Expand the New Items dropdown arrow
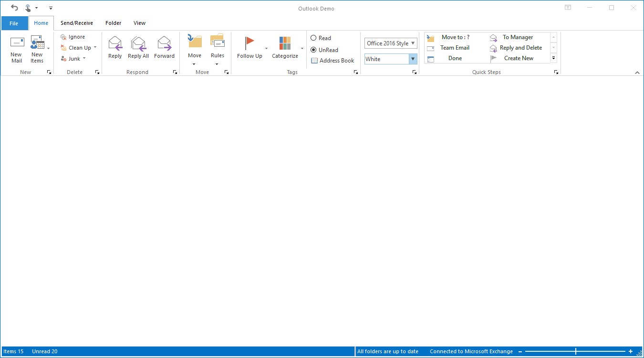The width and height of the screenshot is (644, 358). click(x=48, y=48)
